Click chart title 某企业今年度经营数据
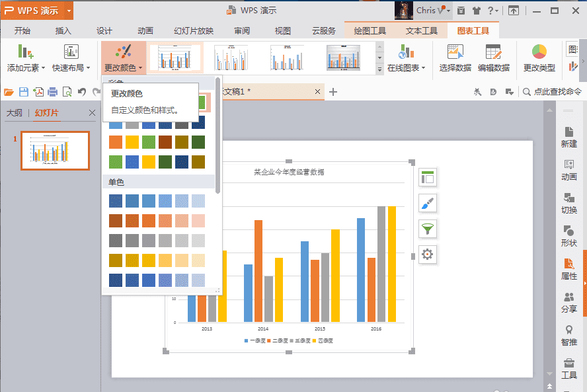This screenshot has width=587, height=392. [x=289, y=172]
